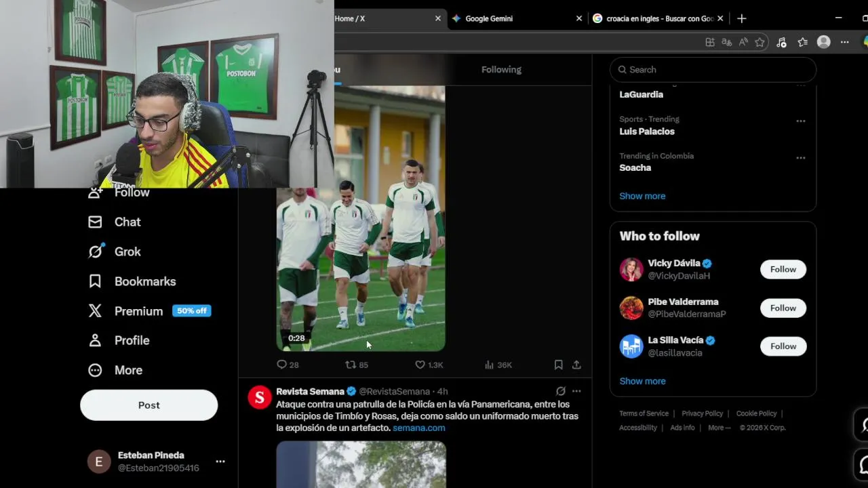Go to Profile in the sidebar
868x488 pixels.
pos(119,340)
